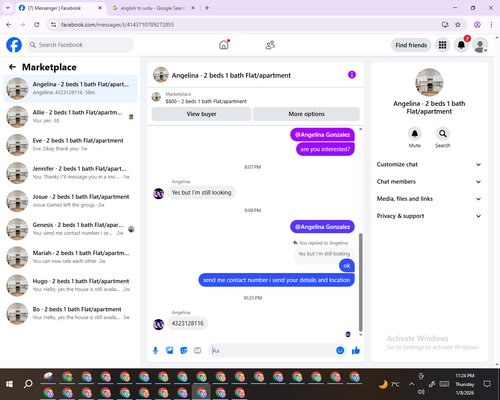The width and height of the screenshot is (500, 400).
Task: Go to the Home feed icon
Action: click(224, 45)
